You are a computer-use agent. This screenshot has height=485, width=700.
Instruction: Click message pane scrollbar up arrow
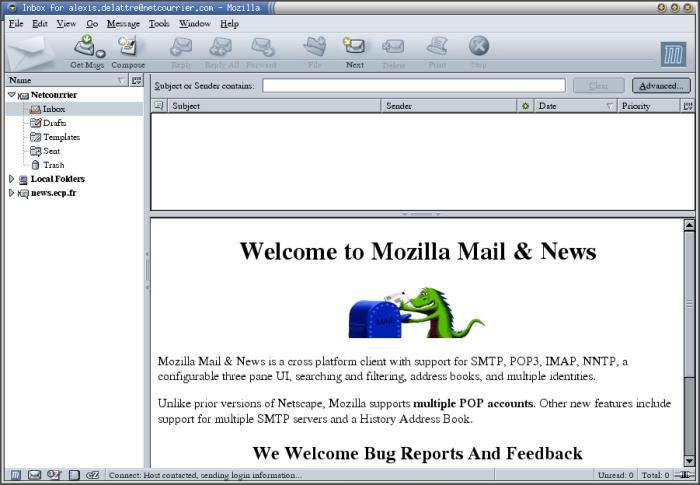(x=689, y=226)
